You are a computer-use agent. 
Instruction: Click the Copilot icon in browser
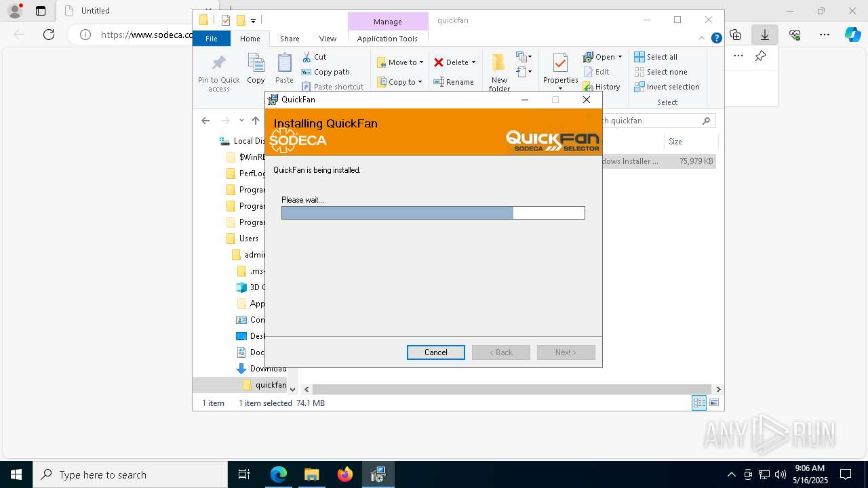852,35
